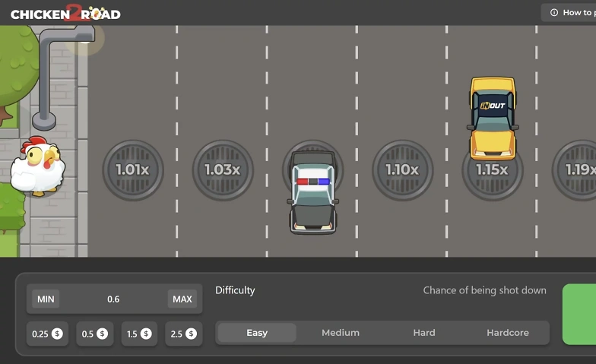Click the 1.10x manhole multiplier
Screen dimensions: 596x364
coord(403,170)
